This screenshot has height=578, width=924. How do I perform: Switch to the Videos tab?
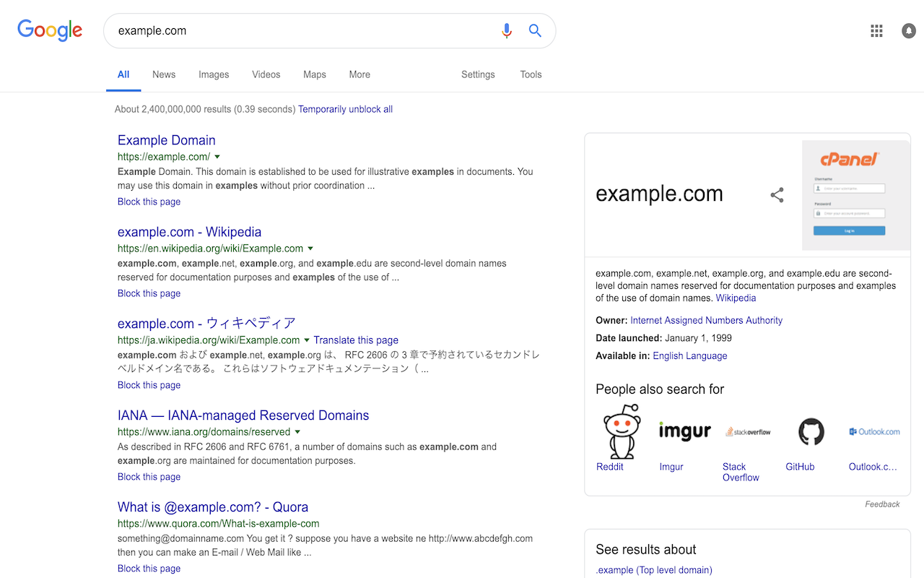(x=266, y=74)
